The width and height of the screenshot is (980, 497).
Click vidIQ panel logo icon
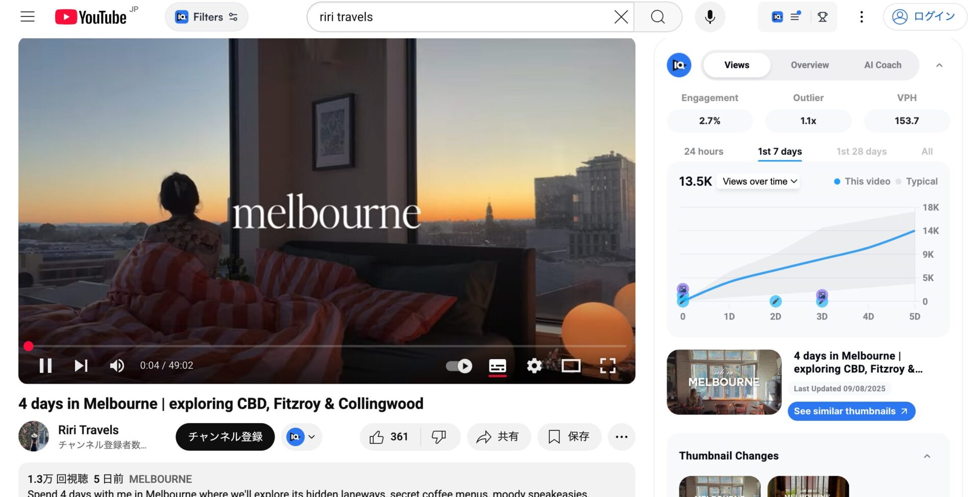(679, 65)
